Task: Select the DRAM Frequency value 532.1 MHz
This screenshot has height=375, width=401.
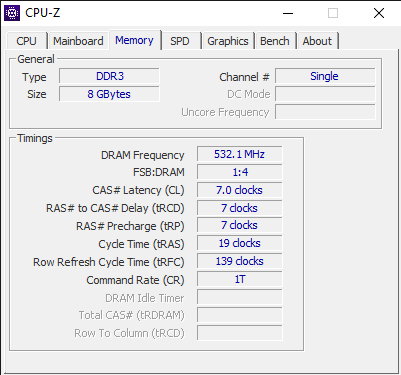Action: pyautogui.click(x=240, y=154)
